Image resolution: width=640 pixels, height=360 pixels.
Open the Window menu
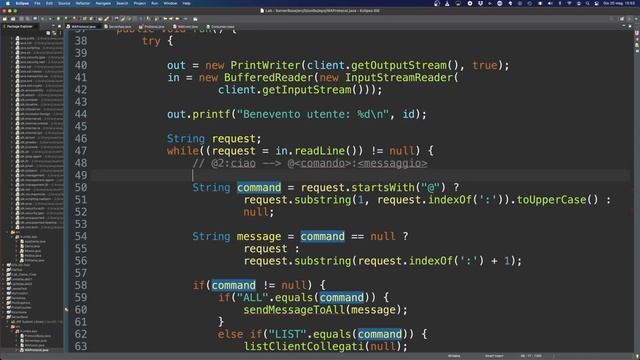(x=170, y=3)
